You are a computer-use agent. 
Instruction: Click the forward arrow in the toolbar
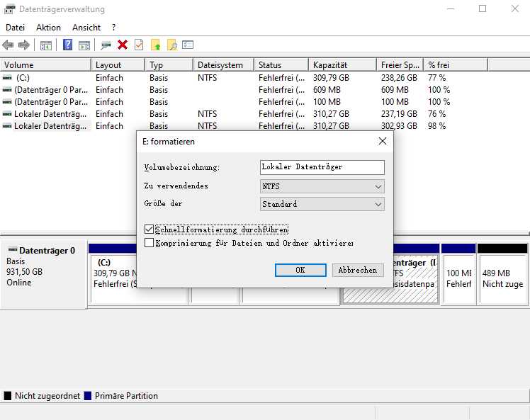click(24, 45)
